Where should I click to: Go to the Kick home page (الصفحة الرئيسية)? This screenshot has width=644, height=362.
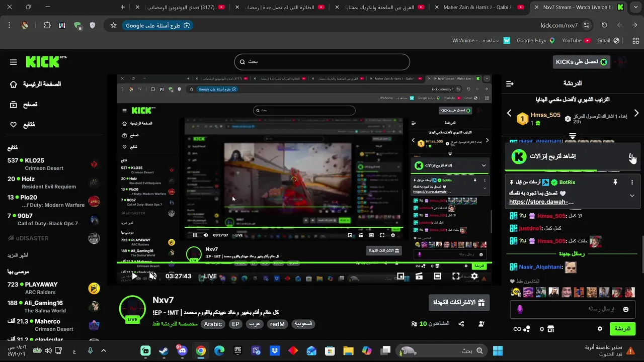point(36,84)
